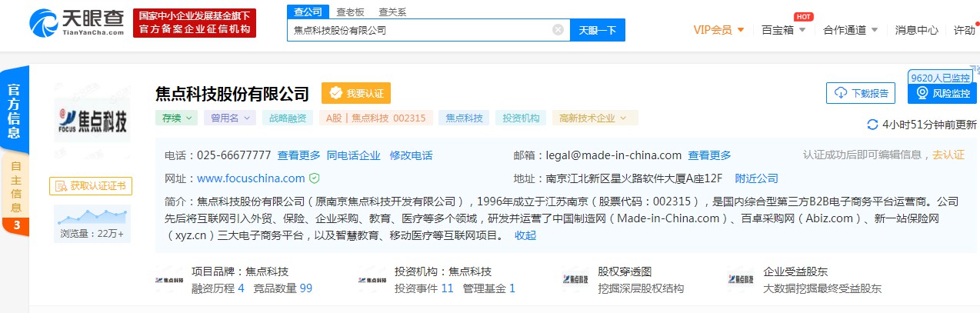Open the 百宝箱 dropdown menu

coord(783,30)
